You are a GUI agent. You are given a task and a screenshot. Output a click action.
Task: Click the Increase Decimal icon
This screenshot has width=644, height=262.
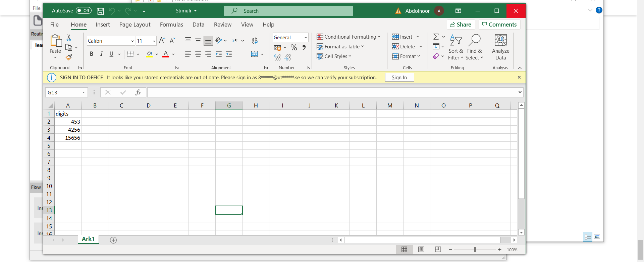pyautogui.click(x=277, y=57)
